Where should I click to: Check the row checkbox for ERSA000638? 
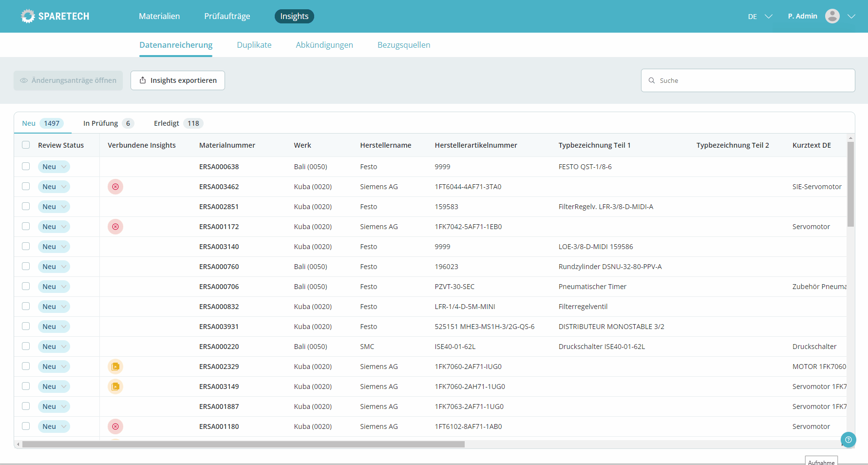[26, 166]
